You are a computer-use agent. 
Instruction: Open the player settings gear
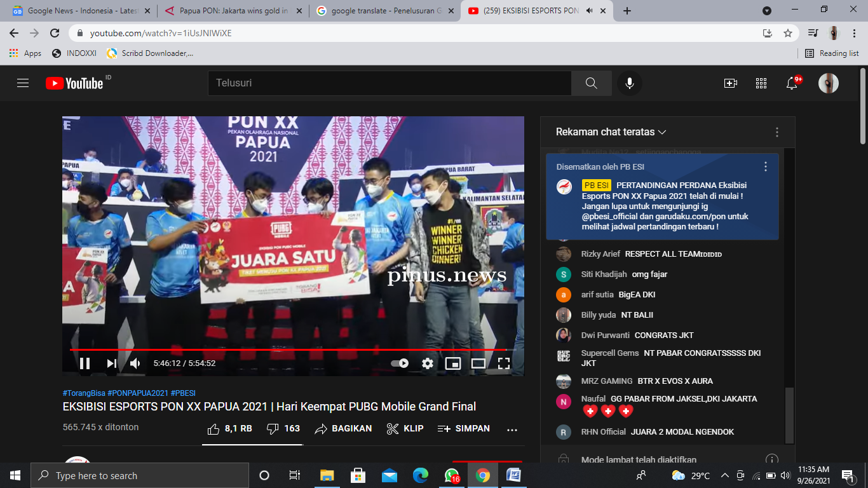428,363
